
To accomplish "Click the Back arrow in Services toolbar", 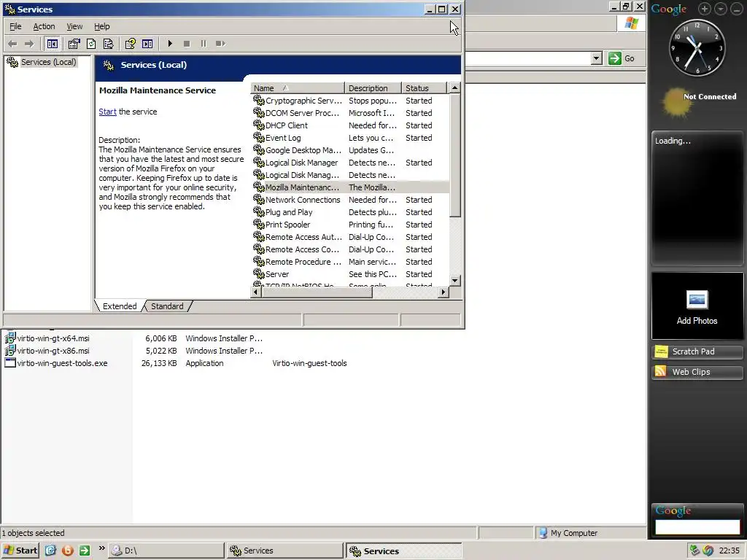I will pos(12,44).
